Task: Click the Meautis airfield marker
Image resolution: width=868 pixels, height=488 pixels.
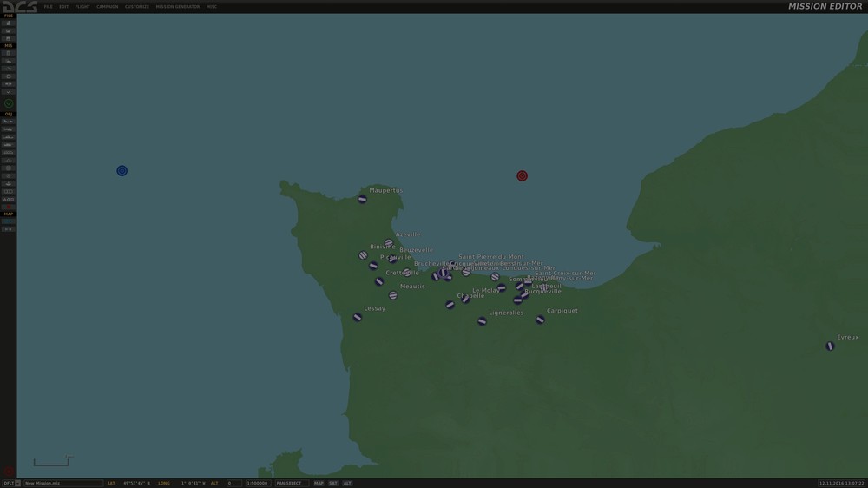Action: tap(393, 295)
